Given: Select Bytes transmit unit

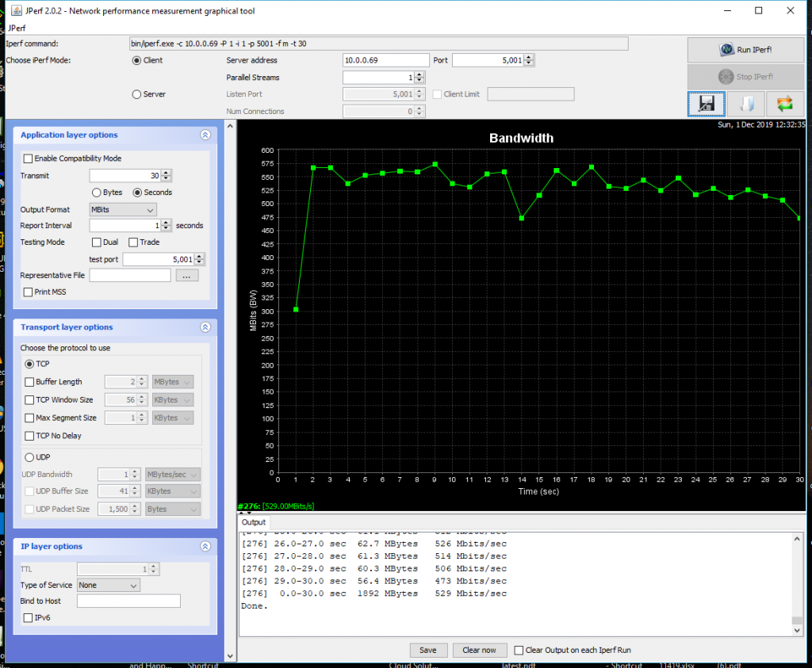Looking at the screenshot, I should pos(96,193).
